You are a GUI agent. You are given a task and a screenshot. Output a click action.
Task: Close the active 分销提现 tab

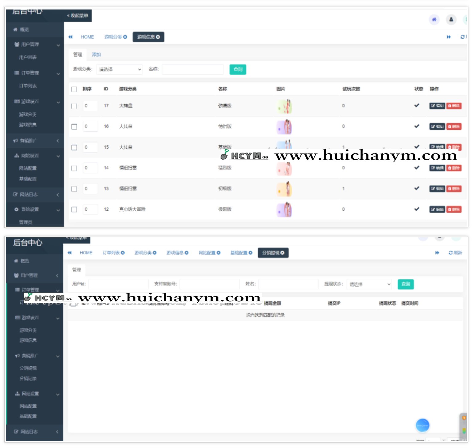(x=282, y=253)
